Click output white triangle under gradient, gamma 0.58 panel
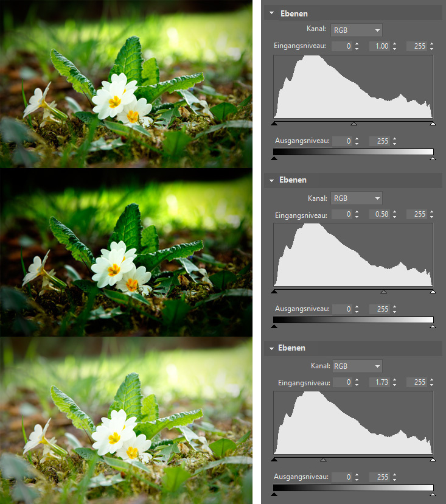This screenshot has height=504, width=446. tap(433, 326)
